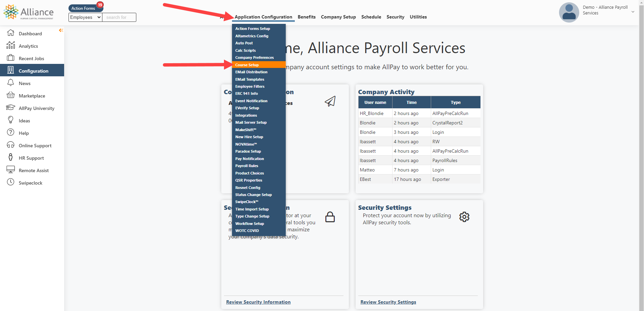Open the Swipeclock clock icon
The width and height of the screenshot is (644, 311).
pyautogui.click(x=11, y=182)
